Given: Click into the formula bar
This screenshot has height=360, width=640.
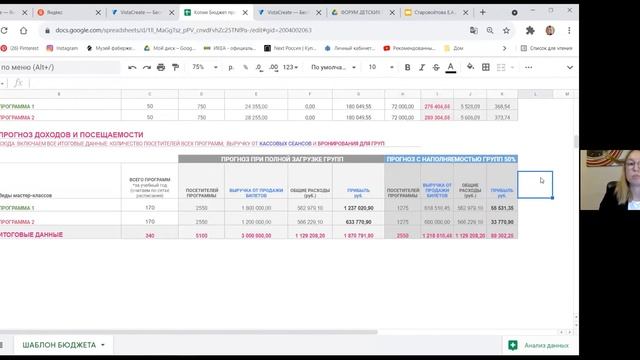Looking at the screenshot, I should pos(302,83).
